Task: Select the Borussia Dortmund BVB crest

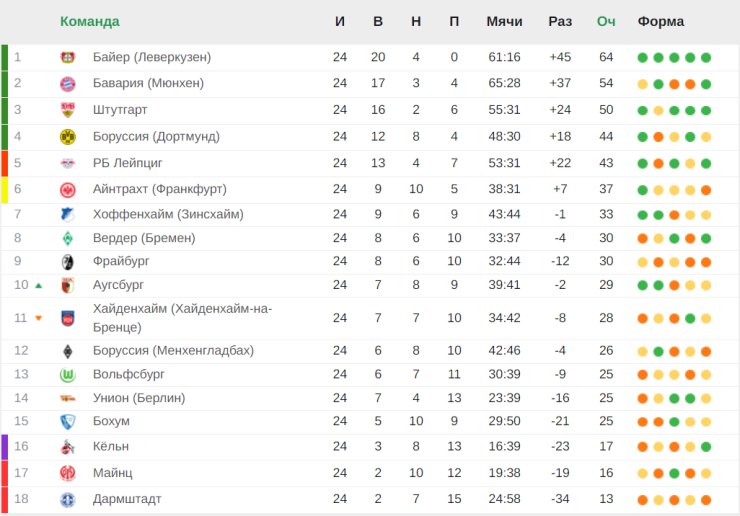Action: tap(68, 137)
